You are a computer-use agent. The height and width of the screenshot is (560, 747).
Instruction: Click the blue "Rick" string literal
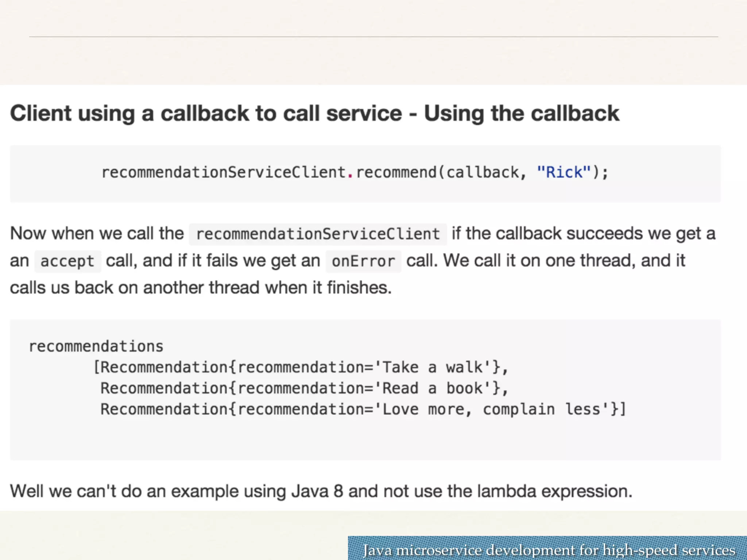(564, 172)
